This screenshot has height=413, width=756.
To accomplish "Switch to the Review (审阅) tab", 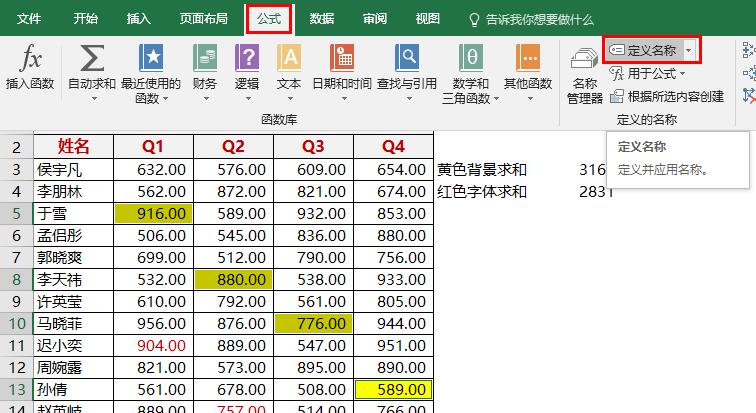I will coord(375,19).
